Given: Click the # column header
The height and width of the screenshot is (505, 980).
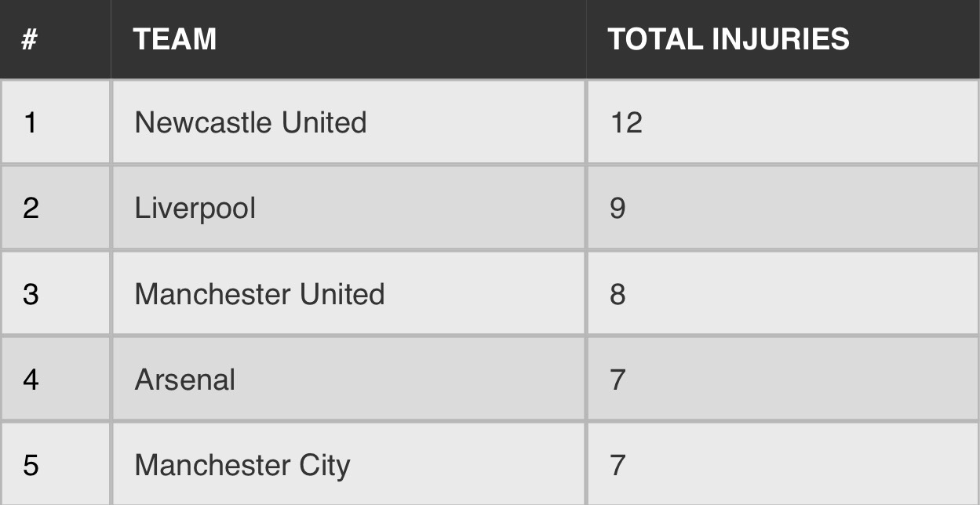Looking at the screenshot, I should [x=55, y=39].
